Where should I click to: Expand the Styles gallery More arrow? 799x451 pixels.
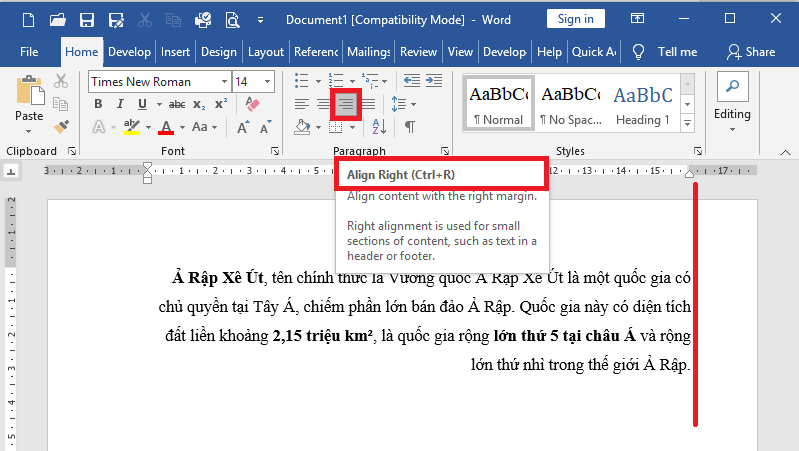688,123
